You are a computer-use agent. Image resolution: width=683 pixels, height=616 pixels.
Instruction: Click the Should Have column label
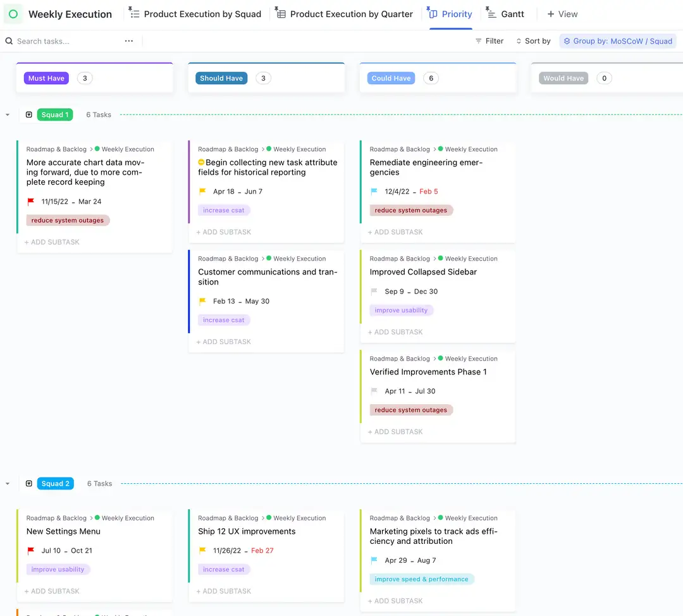pos(221,78)
